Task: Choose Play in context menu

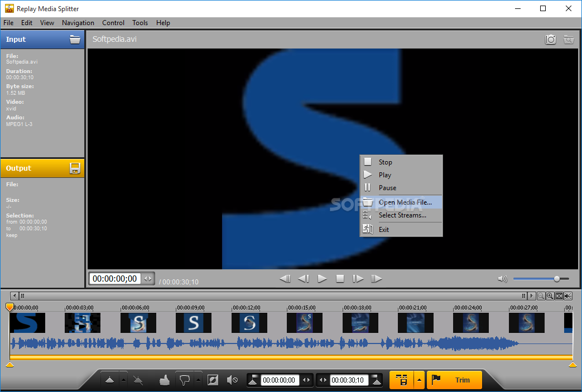Action: tap(401, 175)
